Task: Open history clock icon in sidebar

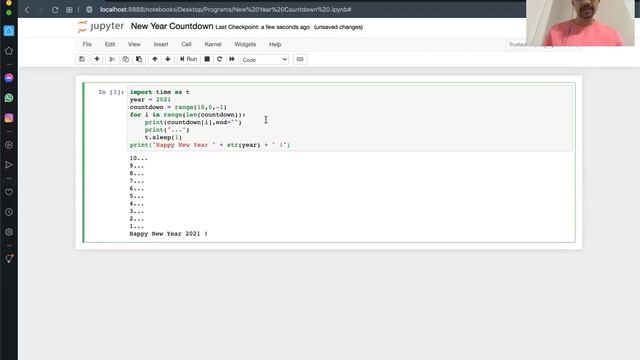Action: click(9, 212)
